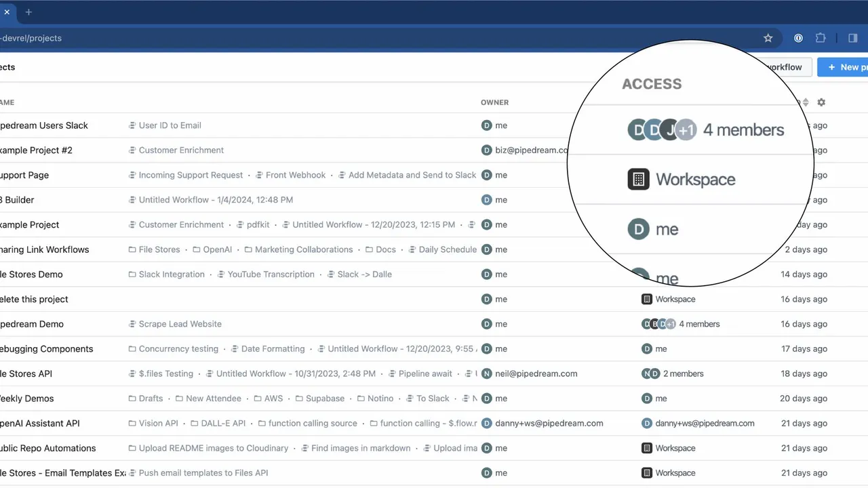Open the 'Delete this project' row
This screenshot has height=488, width=868.
[x=34, y=299]
